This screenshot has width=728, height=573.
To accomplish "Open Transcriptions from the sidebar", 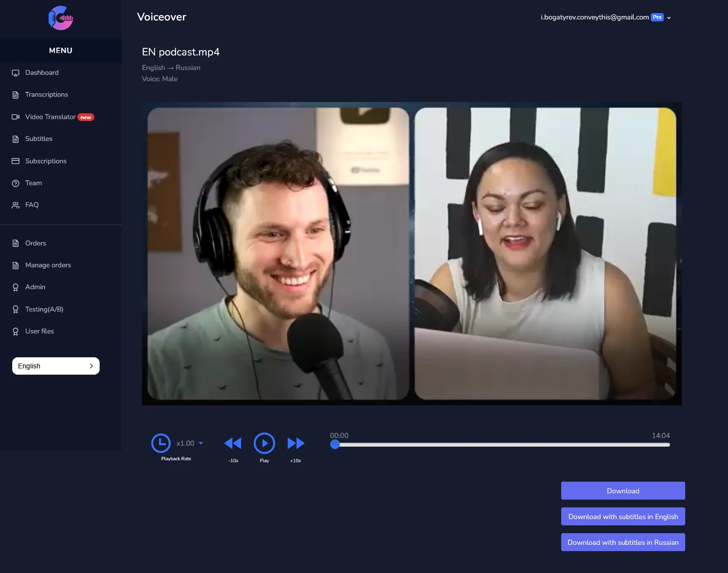I will tap(46, 95).
